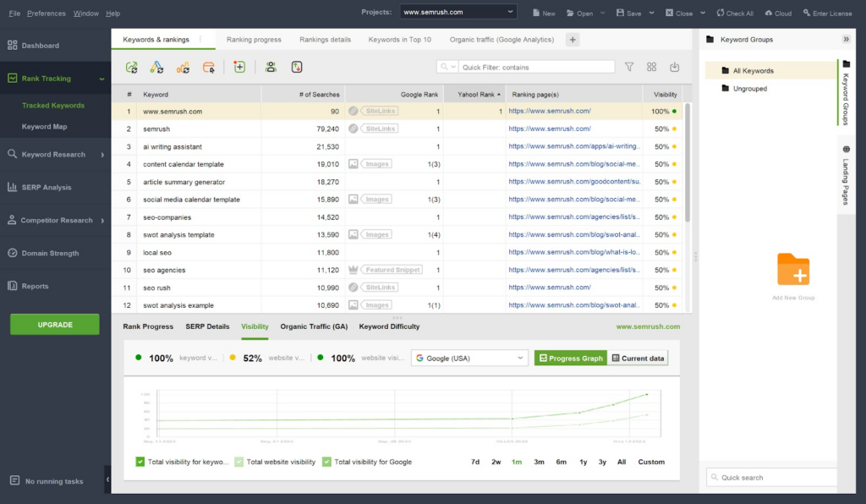Screen dimensions: 866x504
Task: Open the Projects dropdown showing www.semrush.com
Action: [x=458, y=13]
